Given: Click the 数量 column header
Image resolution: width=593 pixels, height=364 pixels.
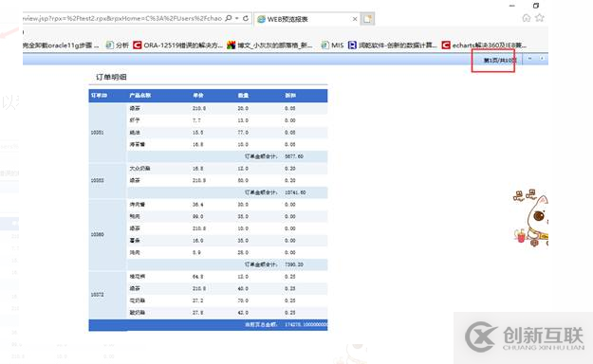Looking at the screenshot, I should [243, 96].
